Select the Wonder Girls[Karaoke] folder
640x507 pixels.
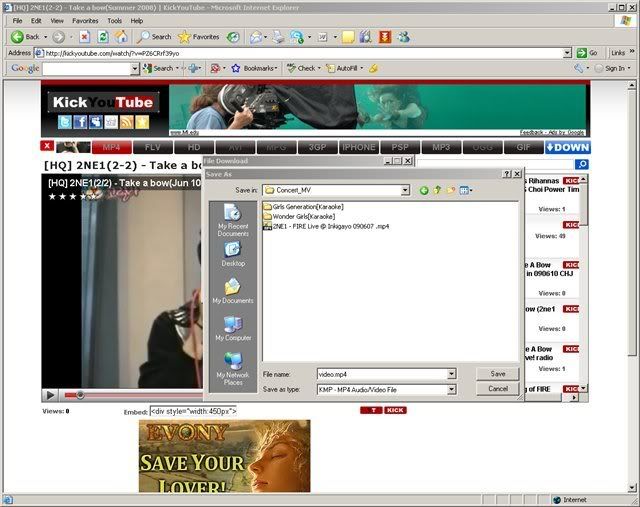tap(300, 216)
